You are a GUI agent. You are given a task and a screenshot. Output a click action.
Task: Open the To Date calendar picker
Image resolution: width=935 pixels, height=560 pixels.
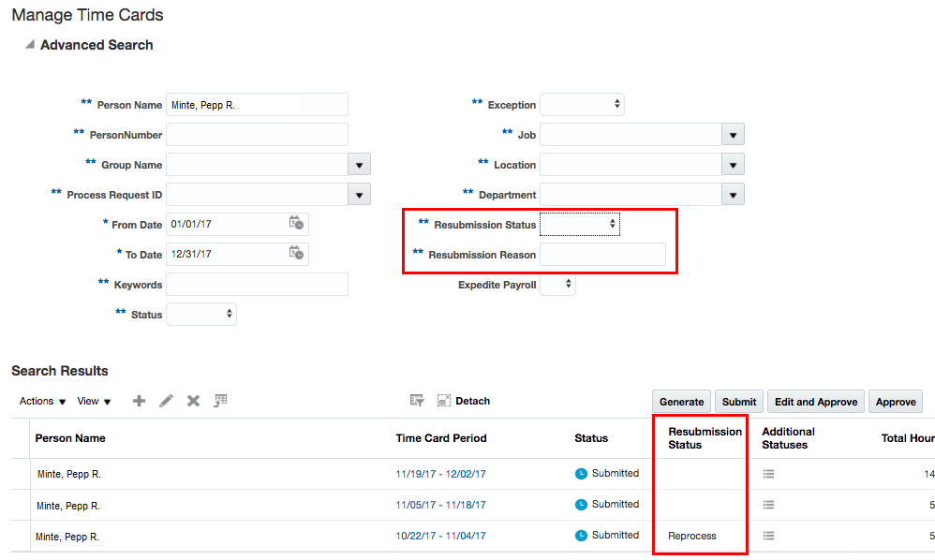tap(296, 254)
